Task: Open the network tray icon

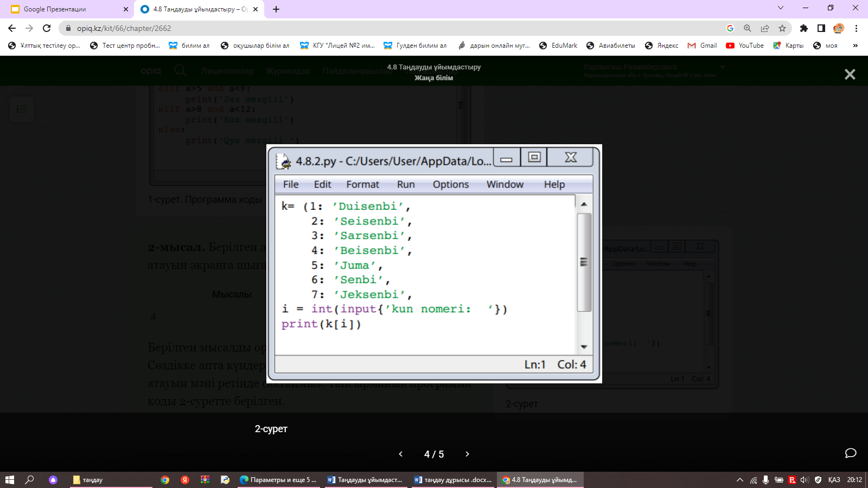Action: pos(754,480)
